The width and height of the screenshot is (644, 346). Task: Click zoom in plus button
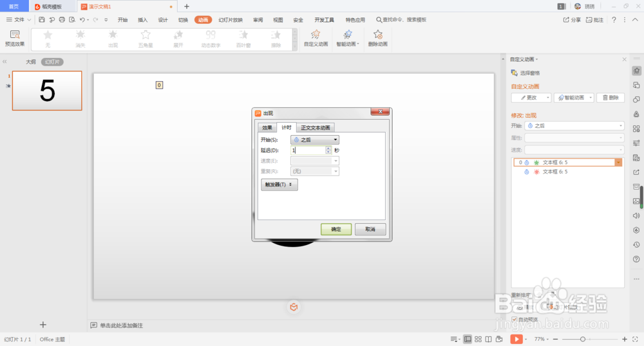click(624, 339)
